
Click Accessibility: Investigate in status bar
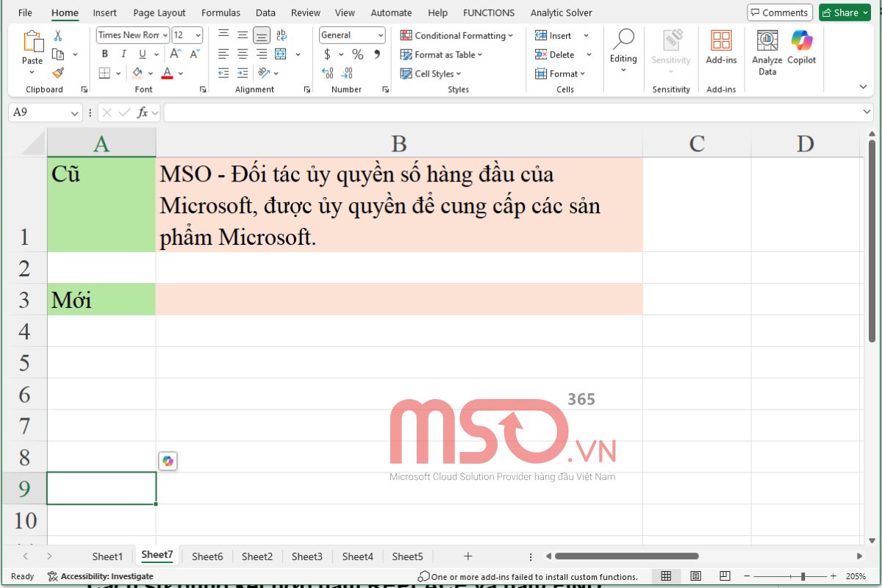101,576
